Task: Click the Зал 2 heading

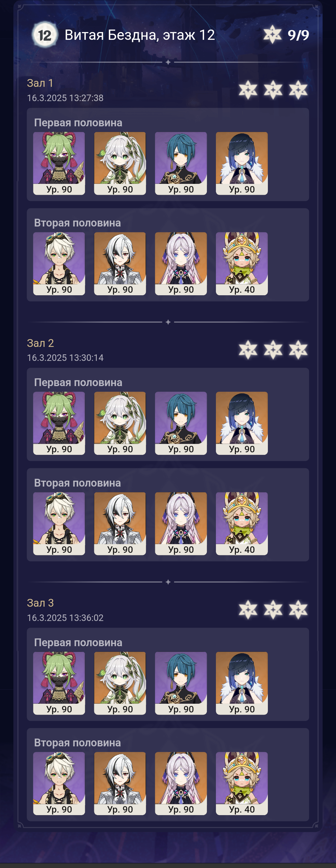Action: coord(40,343)
